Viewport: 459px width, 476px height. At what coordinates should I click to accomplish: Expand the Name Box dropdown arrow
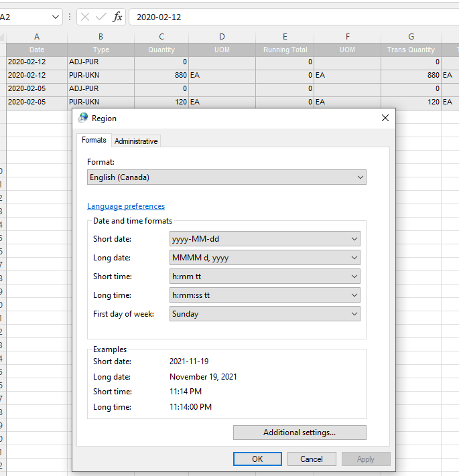tap(55, 17)
